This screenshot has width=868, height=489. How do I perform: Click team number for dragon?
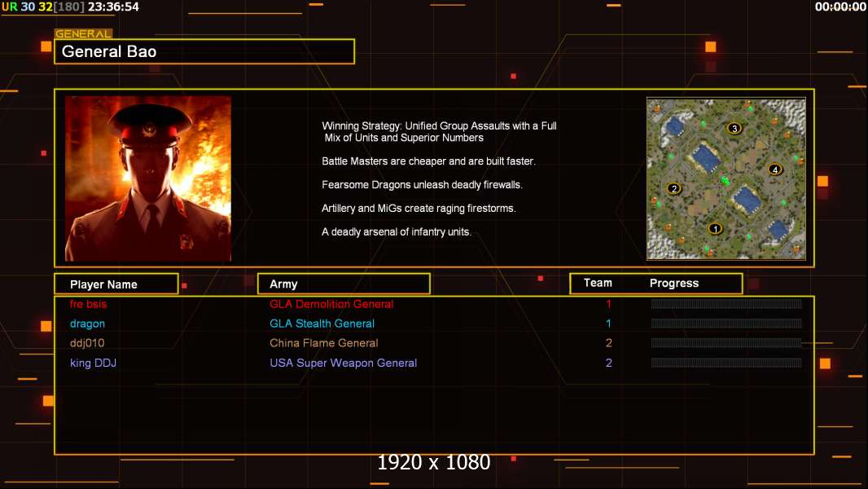coord(608,324)
